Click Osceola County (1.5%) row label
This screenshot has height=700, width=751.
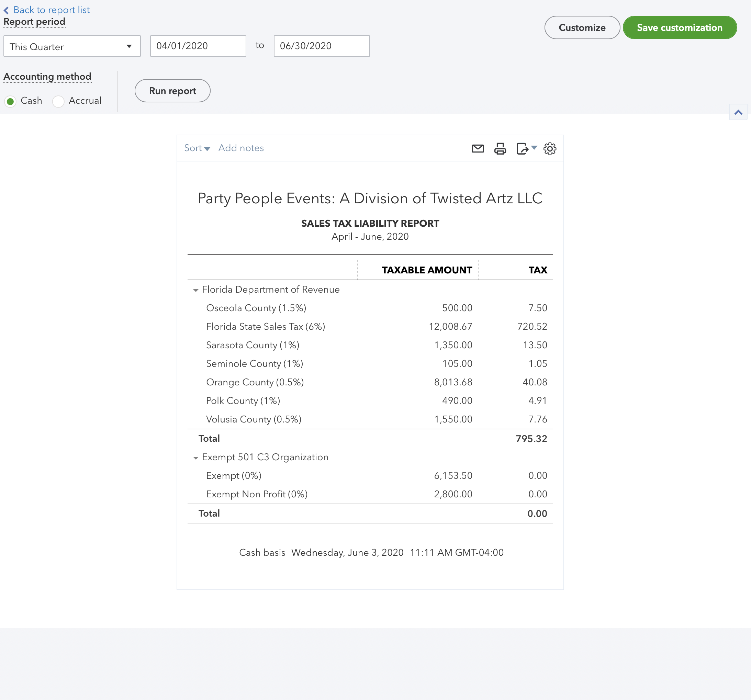(x=256, y=308)
